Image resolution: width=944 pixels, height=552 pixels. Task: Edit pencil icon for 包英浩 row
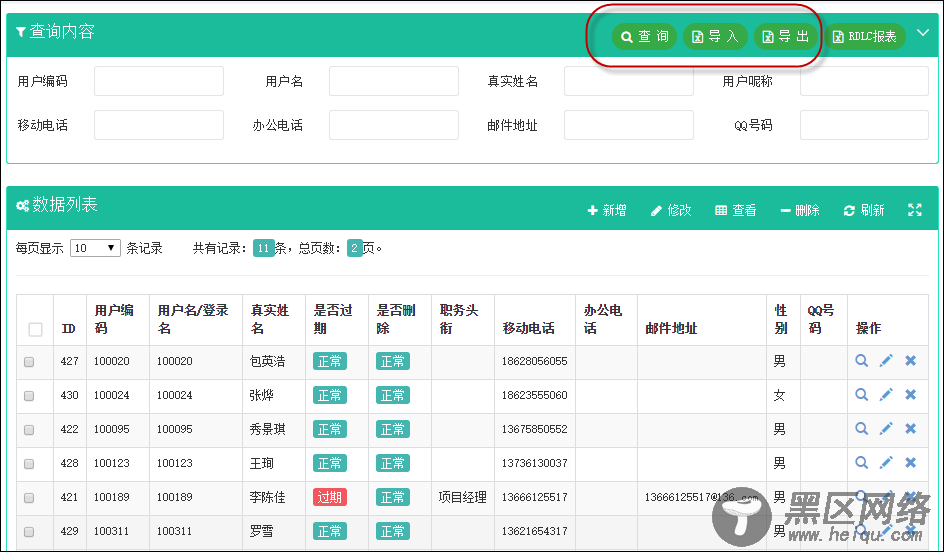point(886,361)
